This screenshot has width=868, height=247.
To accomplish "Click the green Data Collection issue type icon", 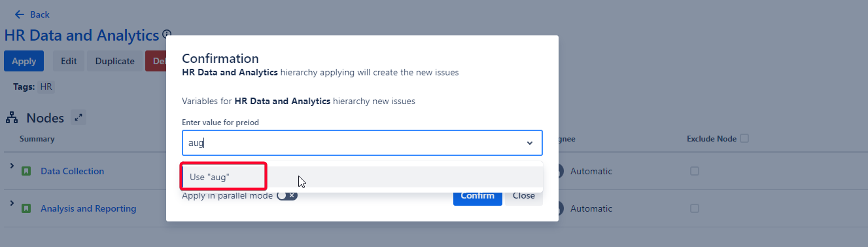I will point(26,172).
